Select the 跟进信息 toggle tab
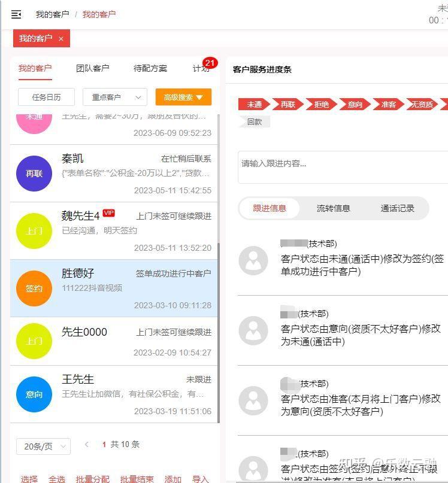This screenshot has width=448, height=483. [270, 208]
